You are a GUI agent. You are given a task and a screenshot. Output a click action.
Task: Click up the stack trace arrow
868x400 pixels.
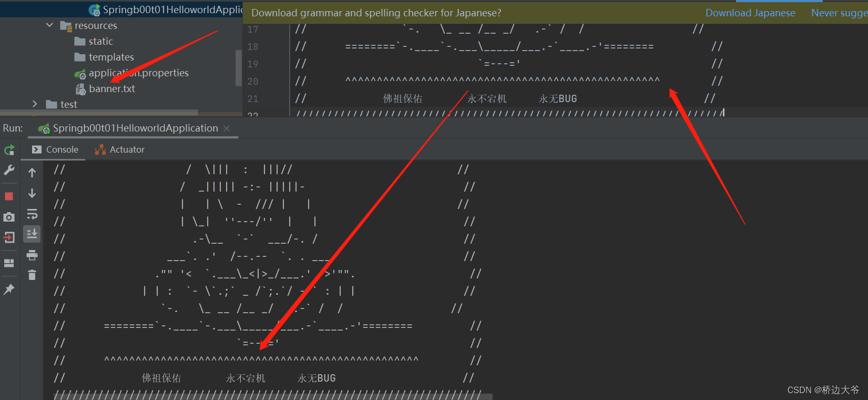click(x=32, y=173)
